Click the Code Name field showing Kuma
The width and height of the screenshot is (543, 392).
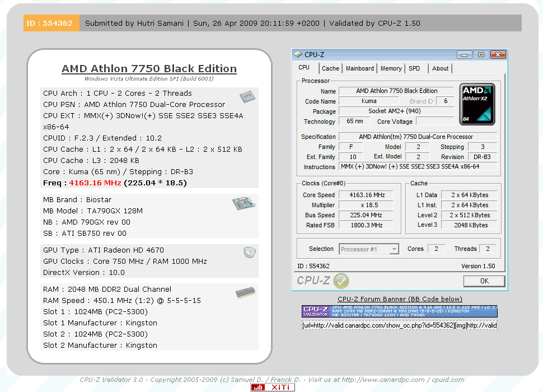tap(369, 101)
